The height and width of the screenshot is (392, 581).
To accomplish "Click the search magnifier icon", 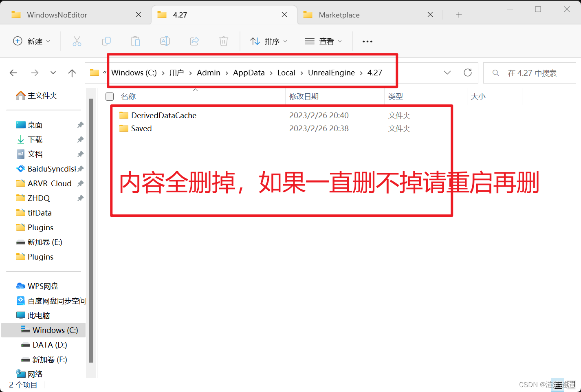I will coord(496,73).
